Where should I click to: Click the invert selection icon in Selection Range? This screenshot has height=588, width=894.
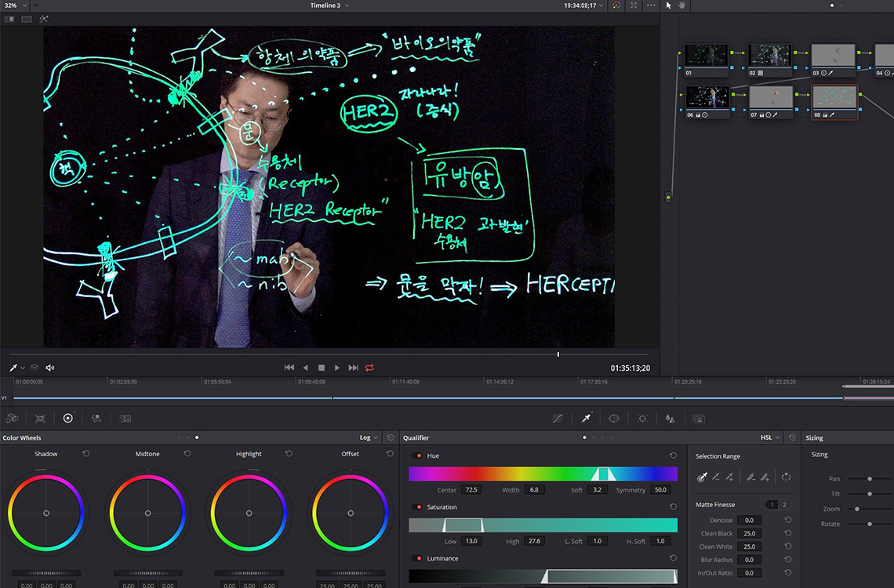786,477
